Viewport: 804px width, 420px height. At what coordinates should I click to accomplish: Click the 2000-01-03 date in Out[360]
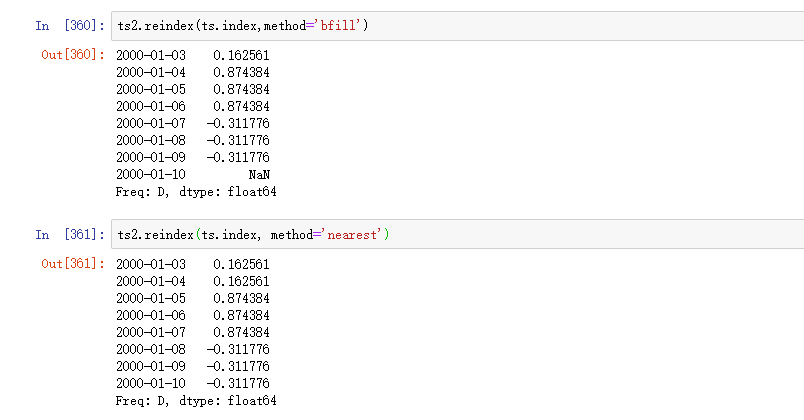coord(151,54)
